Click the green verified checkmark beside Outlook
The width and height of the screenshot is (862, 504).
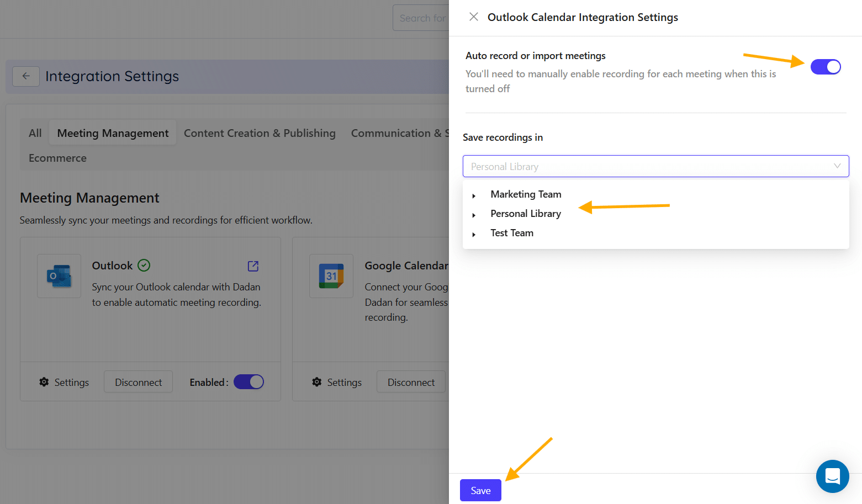pos(143,265)
